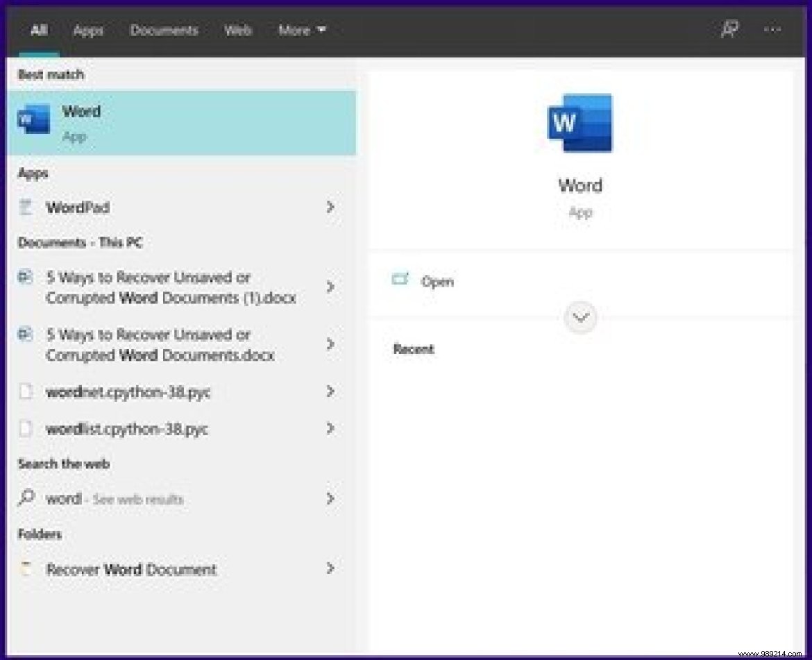Switch to the Web tab
The width and height of the screenshot is (812, 660).
237,30
